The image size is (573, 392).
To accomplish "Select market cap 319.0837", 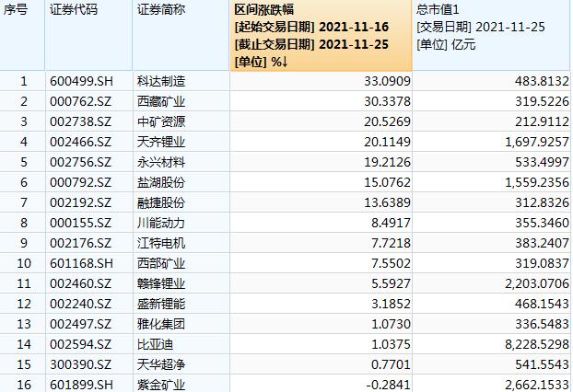I will 542,263.
